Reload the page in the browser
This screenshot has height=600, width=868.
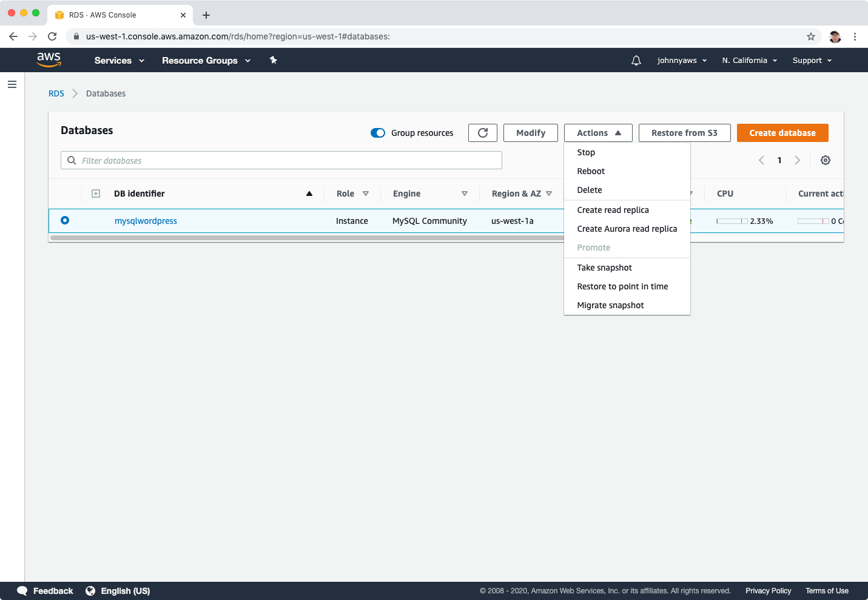(x=52, y=36)
